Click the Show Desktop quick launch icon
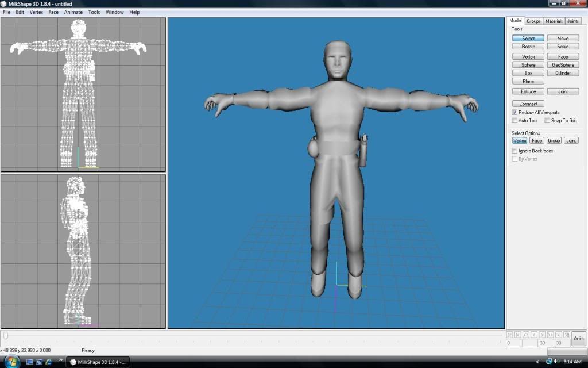The height and width of the screenshot is (368, 588). click(x=30, y=362)
